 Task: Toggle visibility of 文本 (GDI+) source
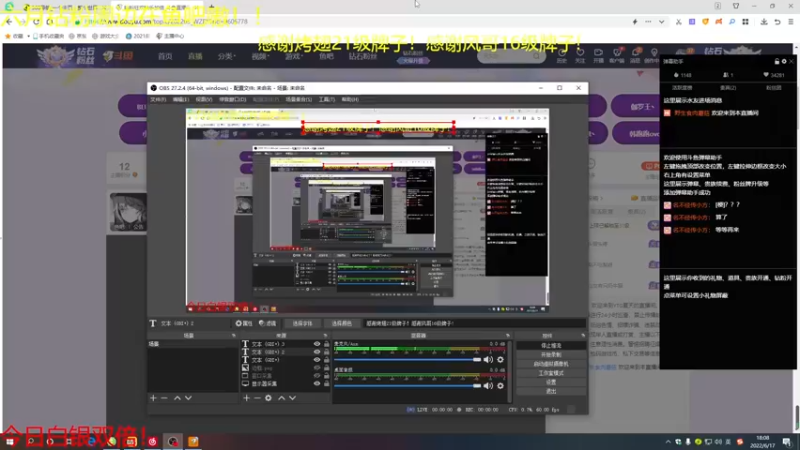tap(317, 360)
